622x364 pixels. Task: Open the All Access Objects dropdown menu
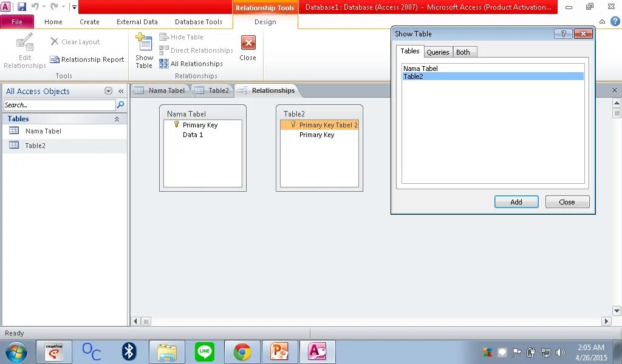pyautogui.click(x=108, y=91)
